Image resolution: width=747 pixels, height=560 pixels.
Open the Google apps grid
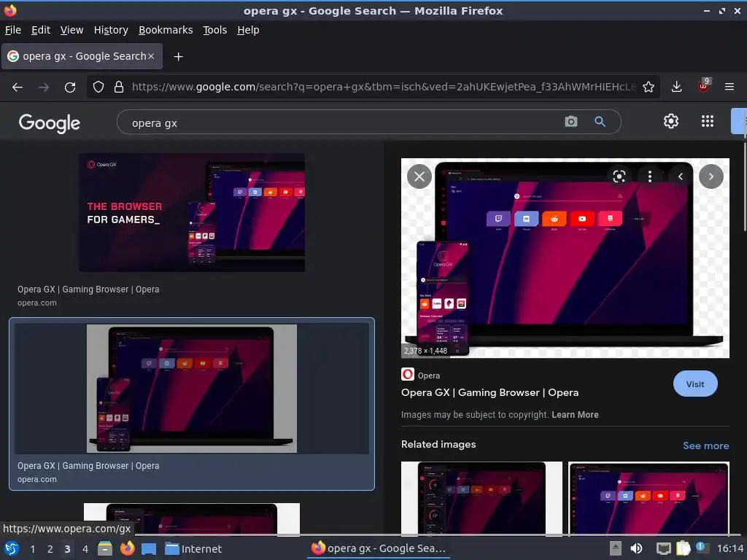pos(708,121)
